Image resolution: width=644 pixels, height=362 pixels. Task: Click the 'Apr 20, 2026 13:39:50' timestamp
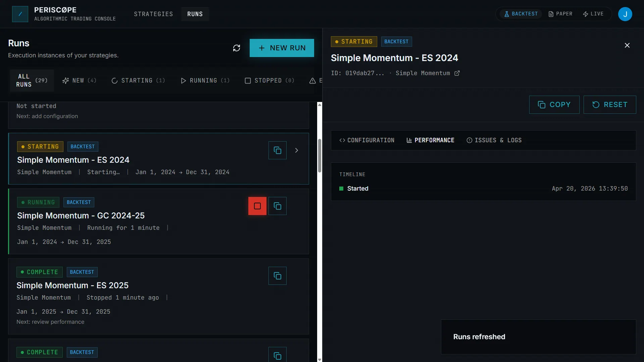point(590,189)
